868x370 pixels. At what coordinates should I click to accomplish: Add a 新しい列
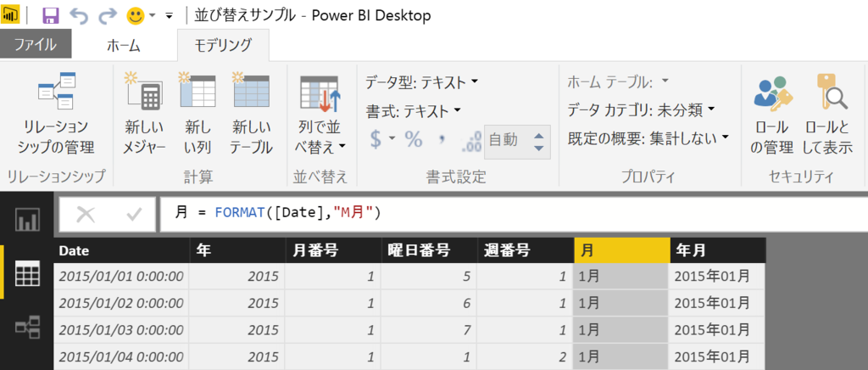[x=198, y=114]
